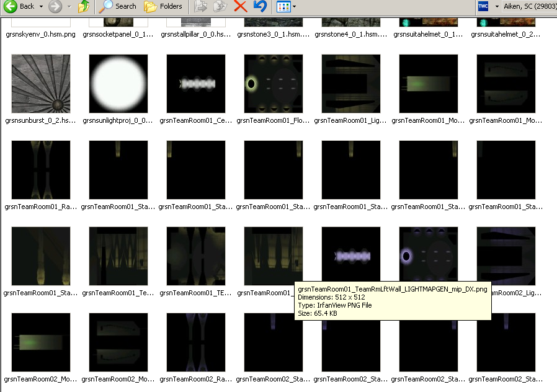Toggle the Folders pane
The image size is (557, 392).
pyautogui.click(x=163, y=6)
